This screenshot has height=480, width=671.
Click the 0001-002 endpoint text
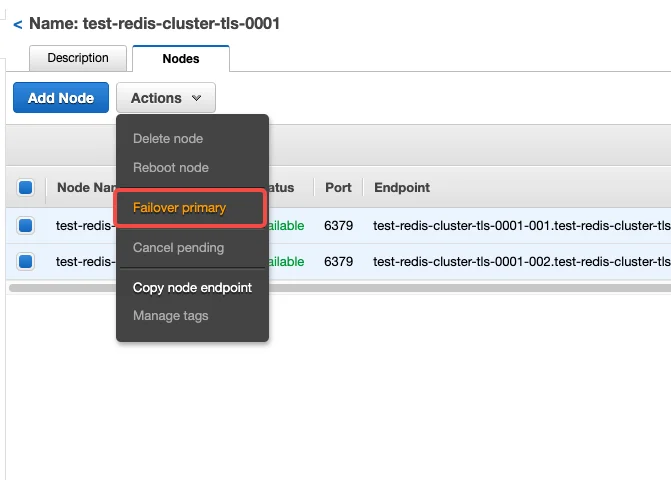click(522, 261)
